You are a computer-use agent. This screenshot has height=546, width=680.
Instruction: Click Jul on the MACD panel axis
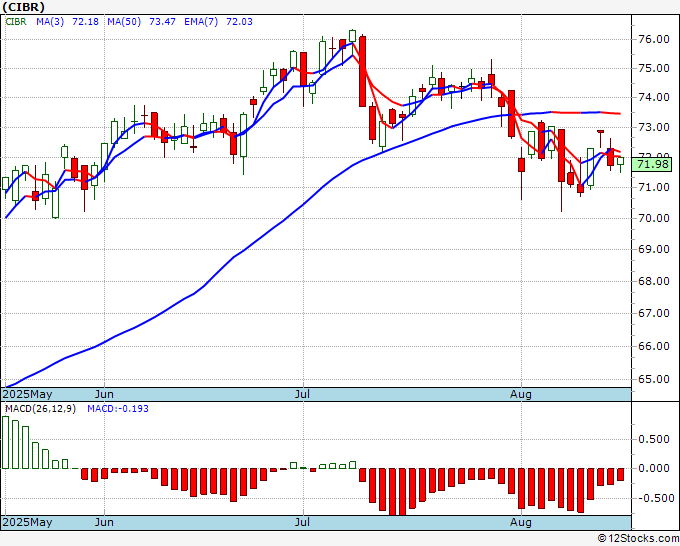(x=302, y=522)
